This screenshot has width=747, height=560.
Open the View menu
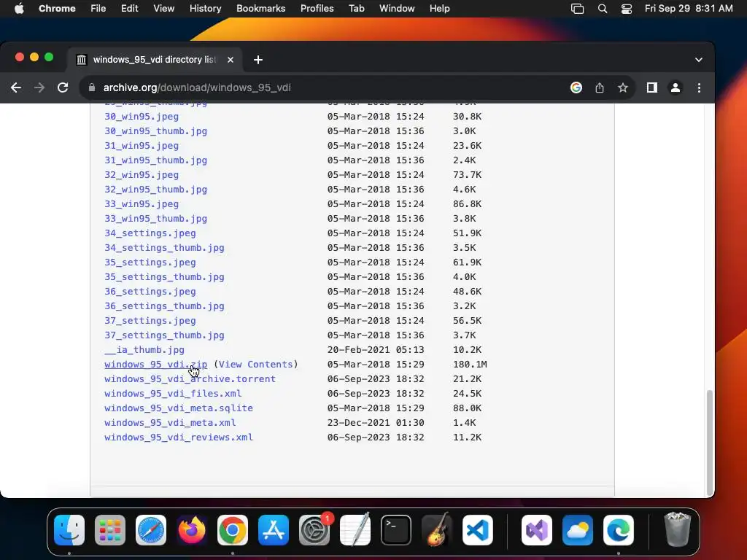point(163,8)
